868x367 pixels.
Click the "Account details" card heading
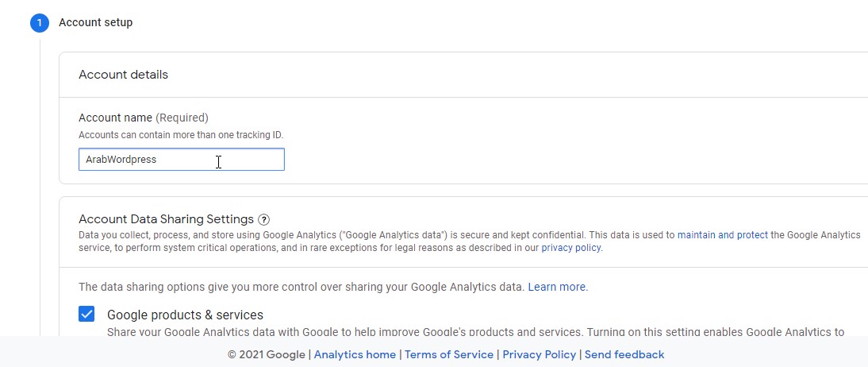pyautogui.click(x=123, y=75)
